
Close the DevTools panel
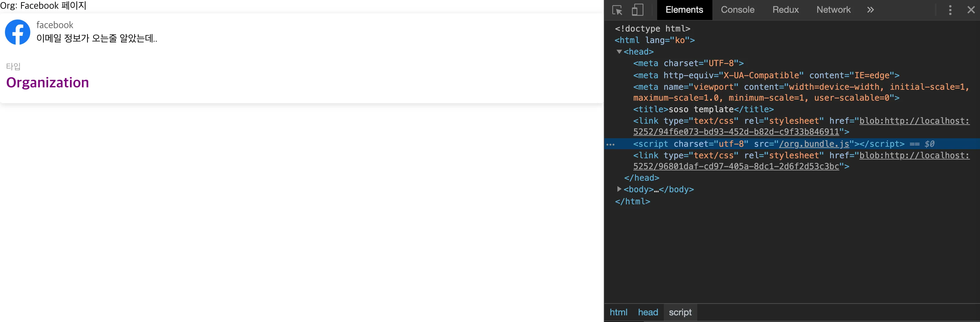coord(971,10)
